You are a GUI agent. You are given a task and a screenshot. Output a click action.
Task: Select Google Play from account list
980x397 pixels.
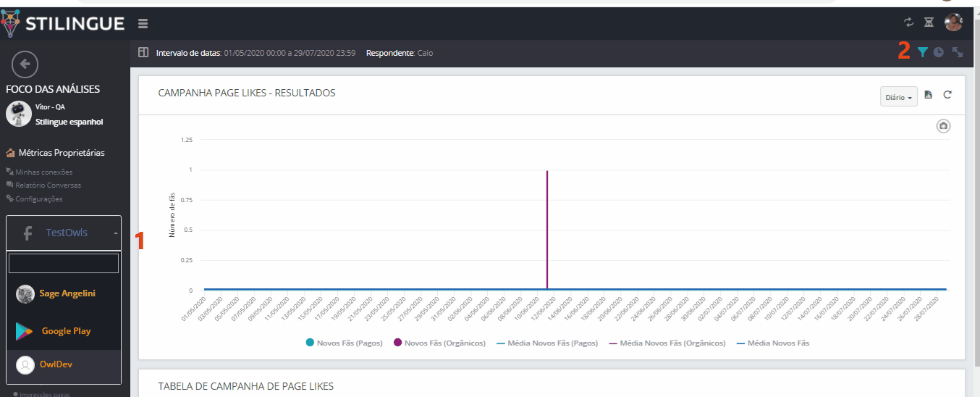point(65,331)
